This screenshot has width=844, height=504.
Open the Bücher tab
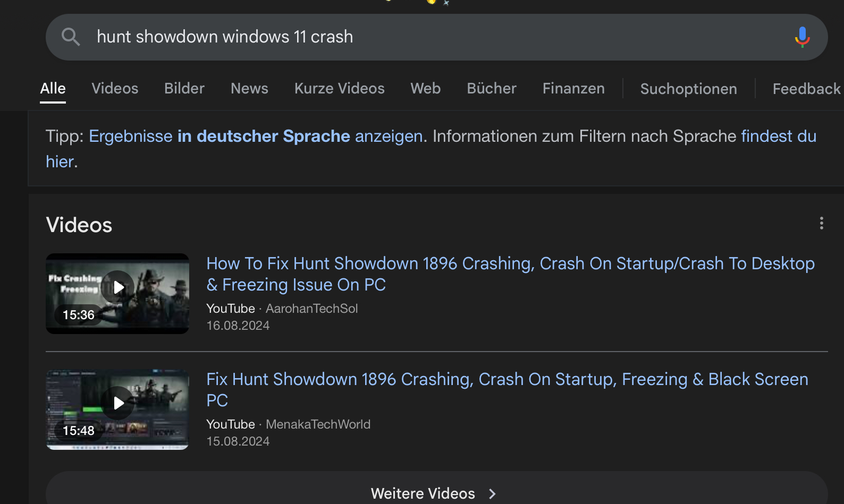click(x=491, y=89)
